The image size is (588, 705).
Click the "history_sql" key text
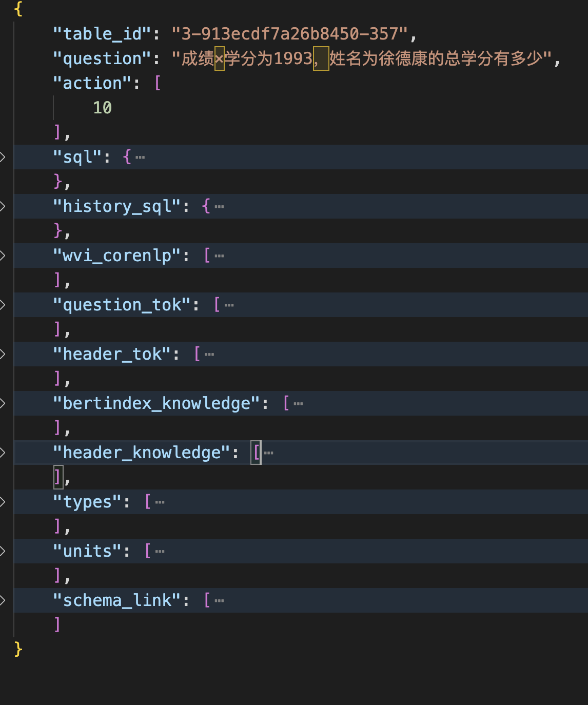click(117, 206)
